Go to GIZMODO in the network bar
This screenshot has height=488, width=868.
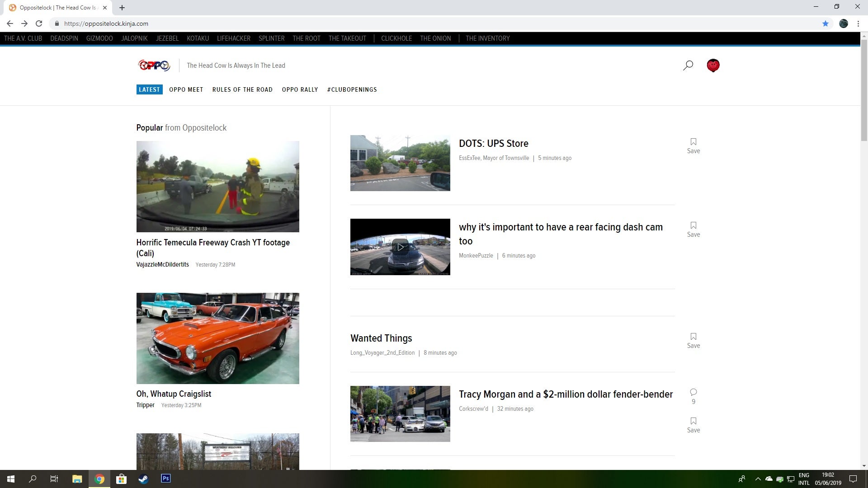(x=99, y=38)
